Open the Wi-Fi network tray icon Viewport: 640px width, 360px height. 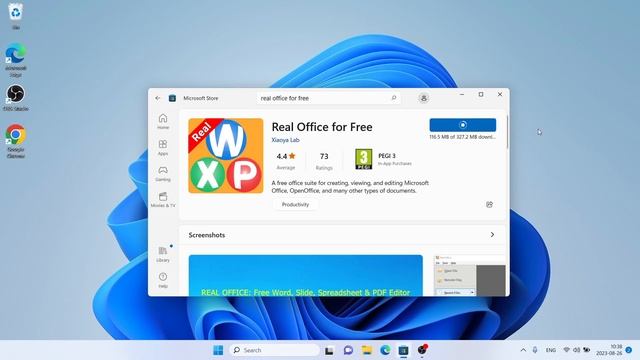click(567, 350)
